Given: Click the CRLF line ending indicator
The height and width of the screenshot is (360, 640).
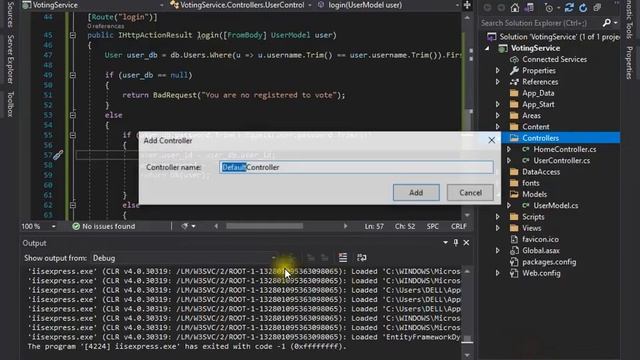Looking at the screenshot, I should (x=459, y=226).
